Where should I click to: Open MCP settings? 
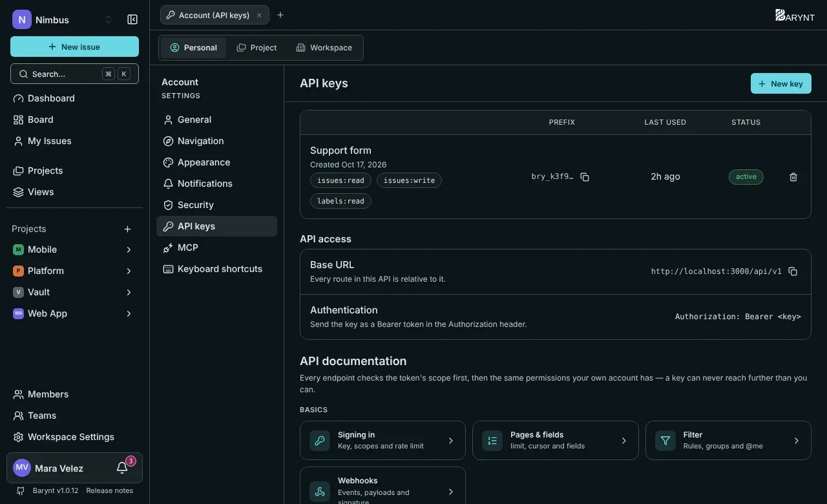216,247
